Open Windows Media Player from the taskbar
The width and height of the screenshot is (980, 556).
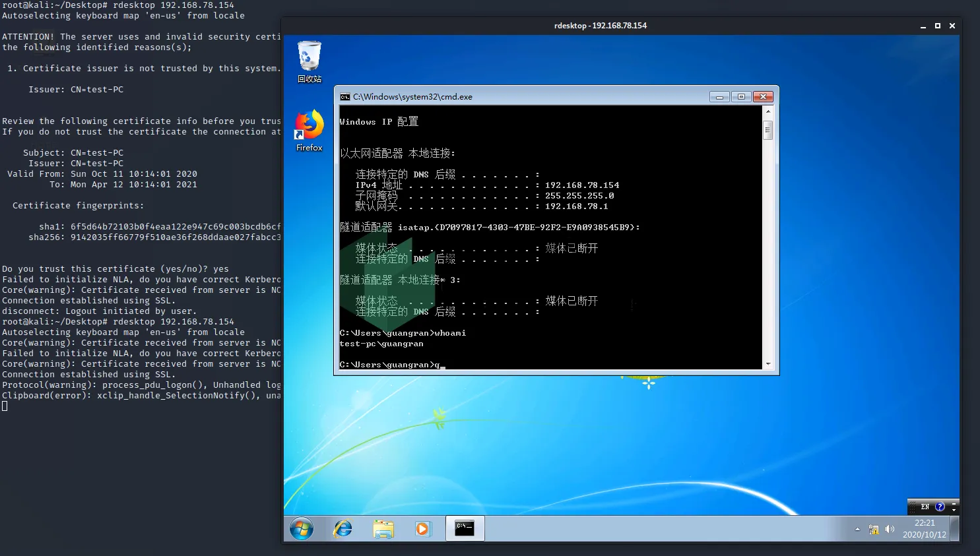click(422, 529)
